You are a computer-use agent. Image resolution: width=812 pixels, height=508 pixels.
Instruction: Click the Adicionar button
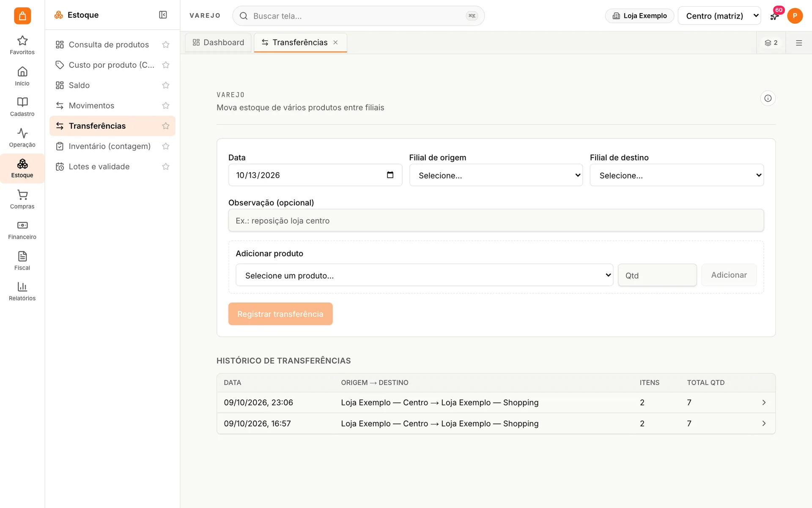(x=729, y=275)
